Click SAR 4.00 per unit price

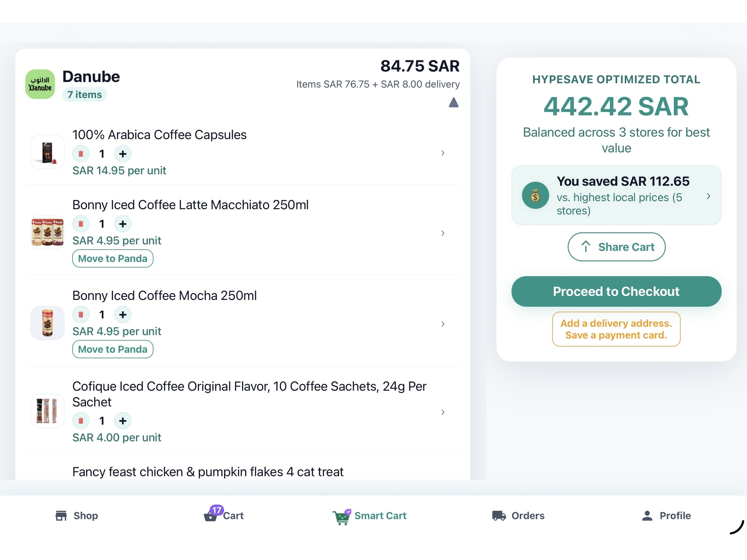pos(117,438)
